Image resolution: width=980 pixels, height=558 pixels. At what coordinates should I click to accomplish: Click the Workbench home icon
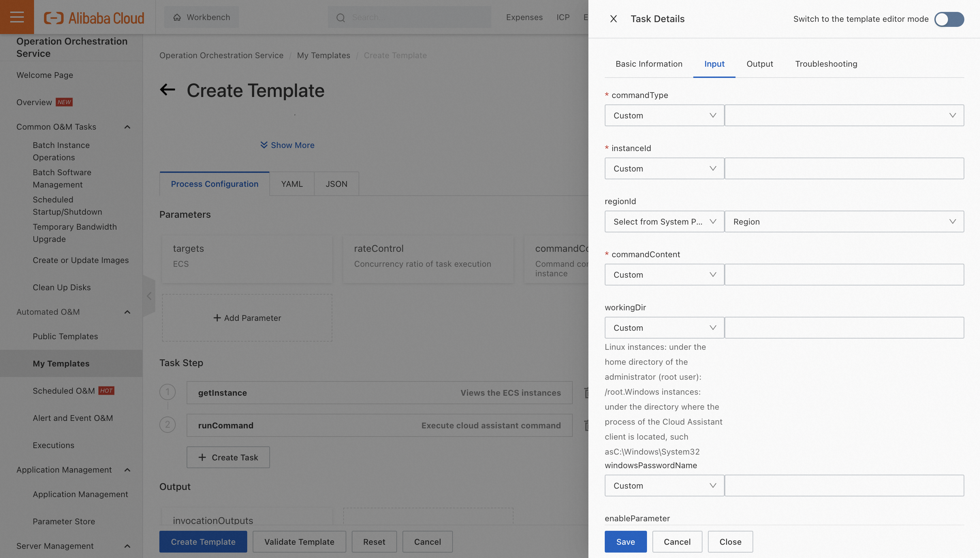click(x=177, y=17)
